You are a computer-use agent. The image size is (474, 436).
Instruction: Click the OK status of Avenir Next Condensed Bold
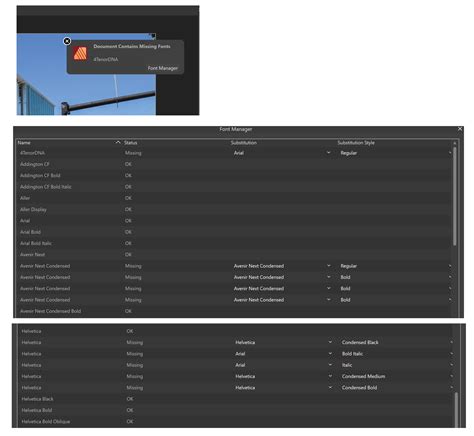tap(128, 311)
